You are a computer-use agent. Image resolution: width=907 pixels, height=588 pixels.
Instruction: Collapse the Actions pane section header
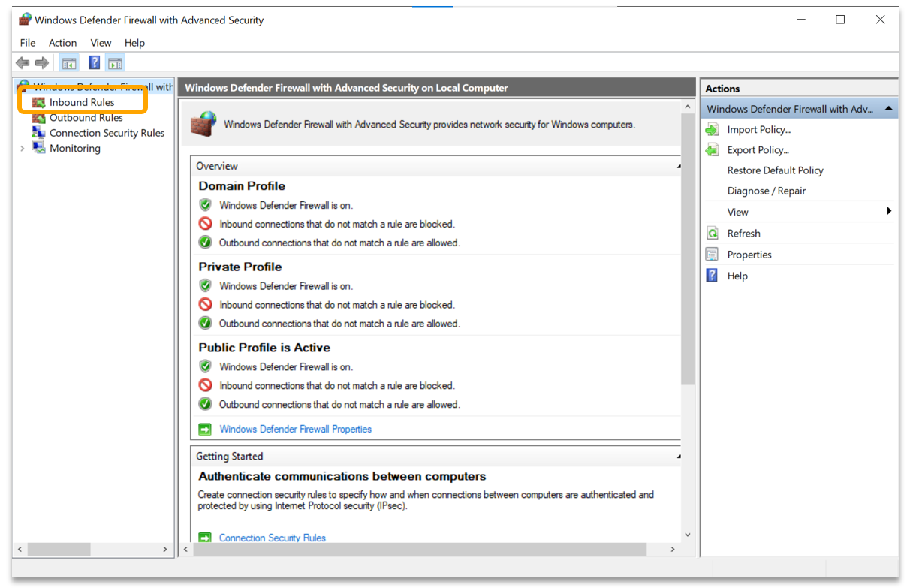[889, 109]
